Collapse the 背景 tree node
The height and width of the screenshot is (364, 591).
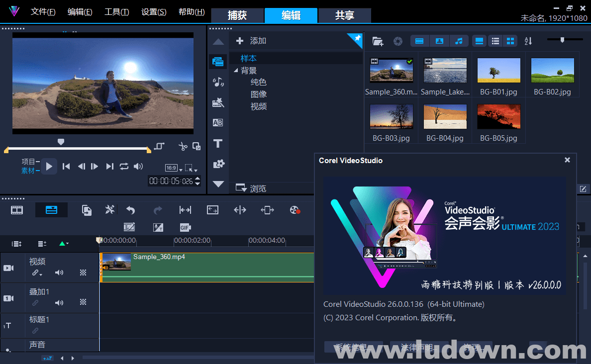click(x=236, y=71)
